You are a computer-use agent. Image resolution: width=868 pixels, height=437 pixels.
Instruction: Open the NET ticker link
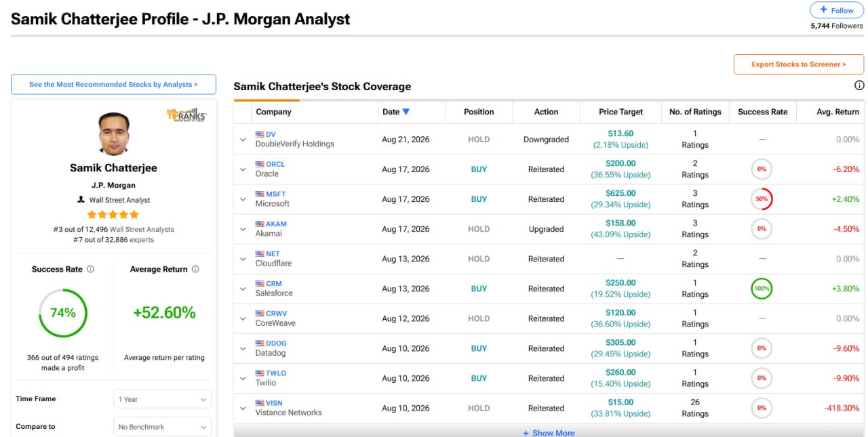[x=273, y=253]
